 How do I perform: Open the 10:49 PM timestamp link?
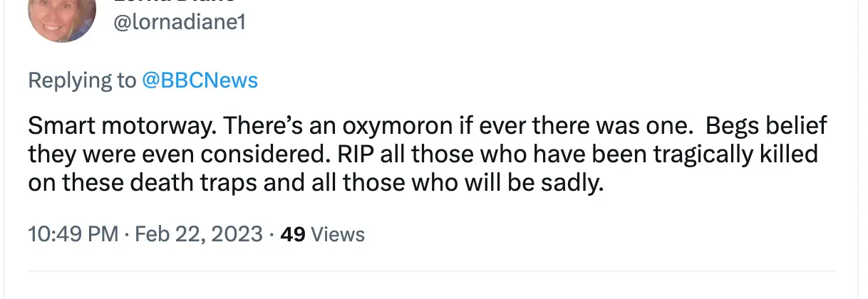tap(73, 234)
